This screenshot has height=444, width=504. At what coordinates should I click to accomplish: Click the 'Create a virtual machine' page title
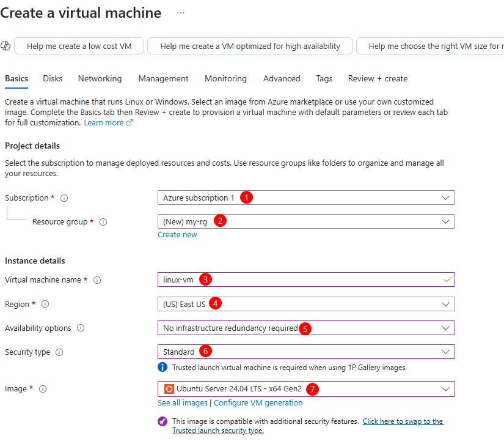(81, 13)
